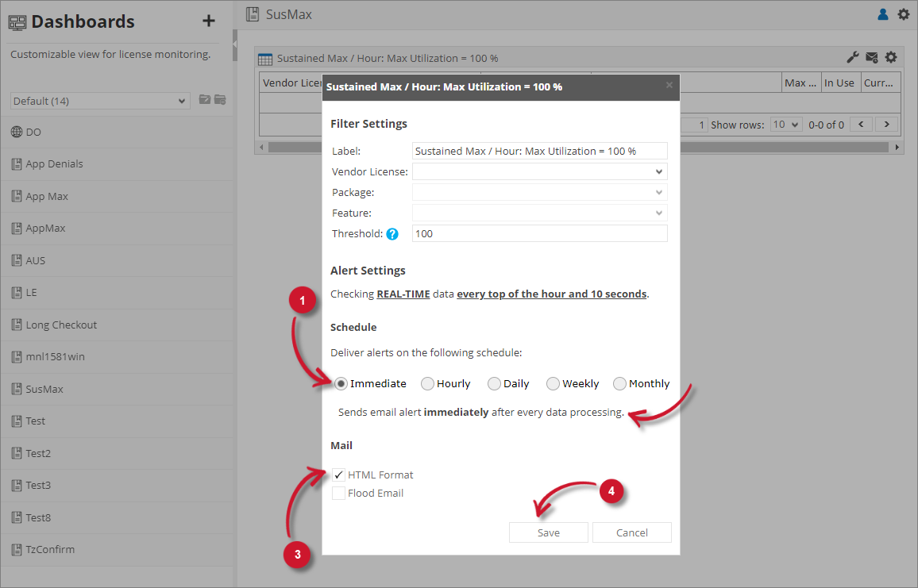Viewport: 918px width, 588px height.
Task: Open the Vendor License dropdown
Action: pos(539,171)
